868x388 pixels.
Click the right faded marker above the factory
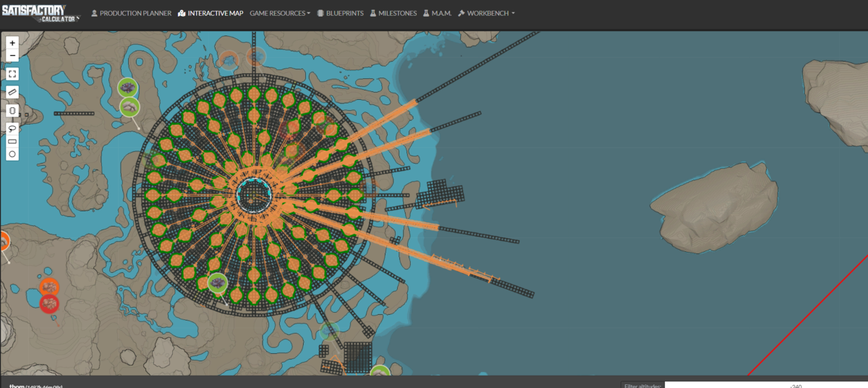pos(255,56)
